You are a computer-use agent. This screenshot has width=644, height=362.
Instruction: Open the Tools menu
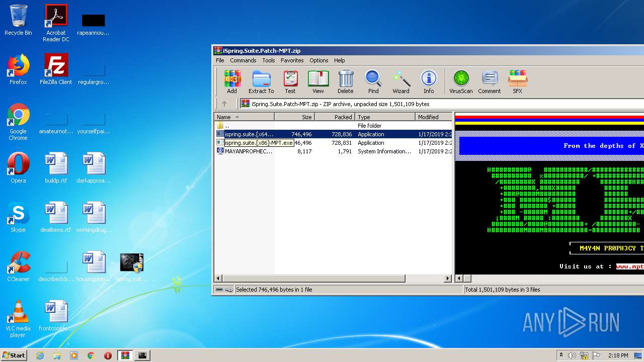269,60
